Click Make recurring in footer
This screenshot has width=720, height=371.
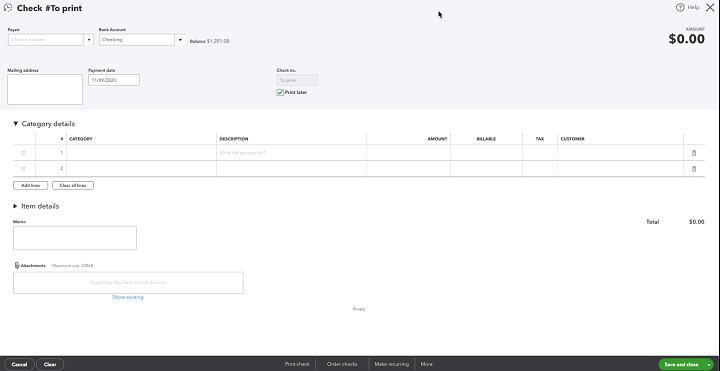pyautogui.click(x=391, y=364)
